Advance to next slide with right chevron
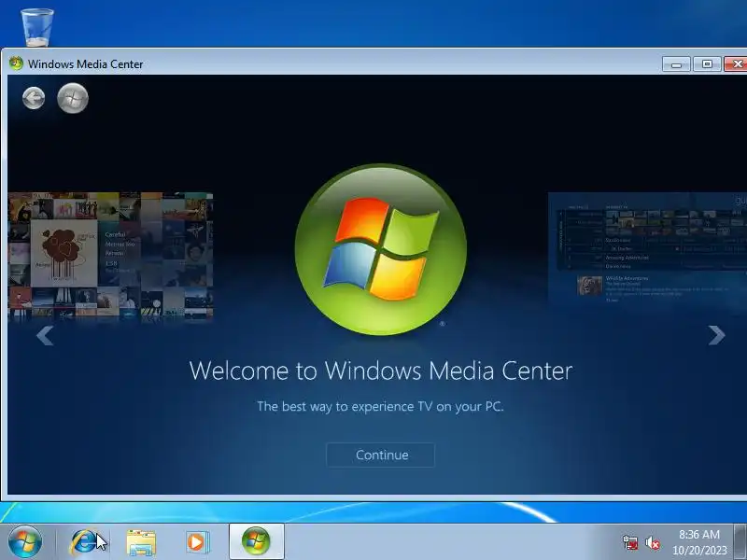The image size is (747, 560). tap(716, 335)
